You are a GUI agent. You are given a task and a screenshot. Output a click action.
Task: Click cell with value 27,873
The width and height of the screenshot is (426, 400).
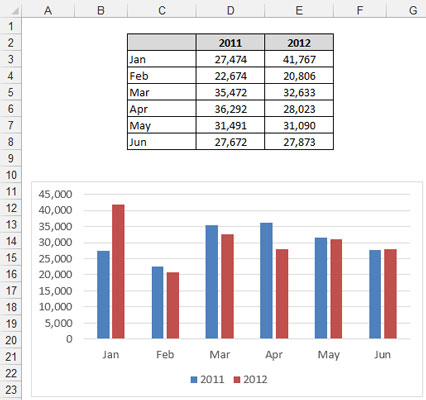tap(299, 142)
